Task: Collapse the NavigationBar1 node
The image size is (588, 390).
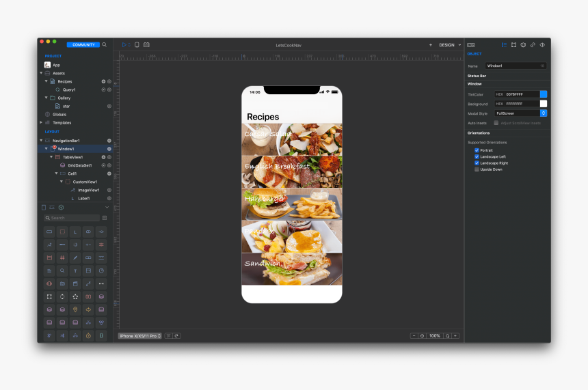Action: 41,141
